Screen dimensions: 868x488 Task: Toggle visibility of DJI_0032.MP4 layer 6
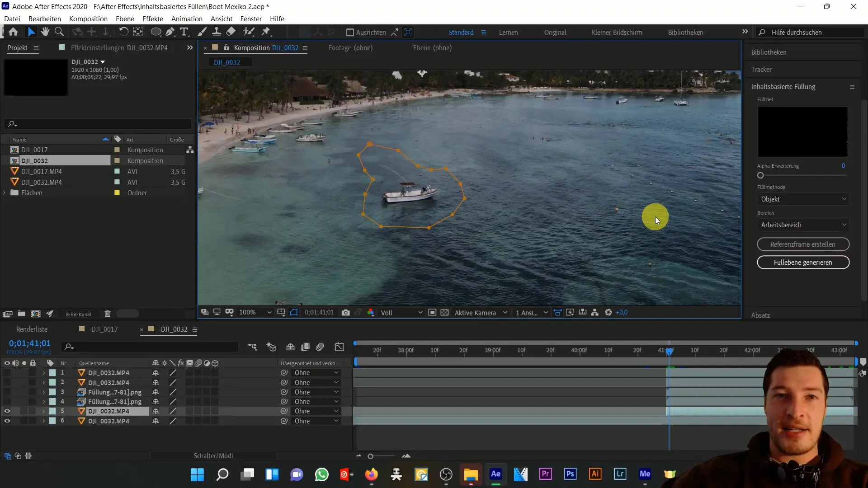7,421
